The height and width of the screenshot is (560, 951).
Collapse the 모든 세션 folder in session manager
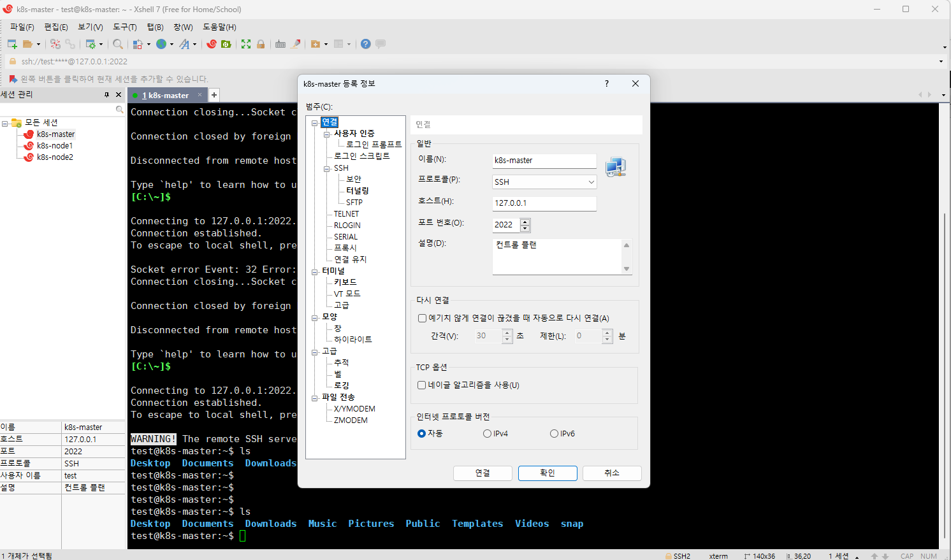click(5, 123)
